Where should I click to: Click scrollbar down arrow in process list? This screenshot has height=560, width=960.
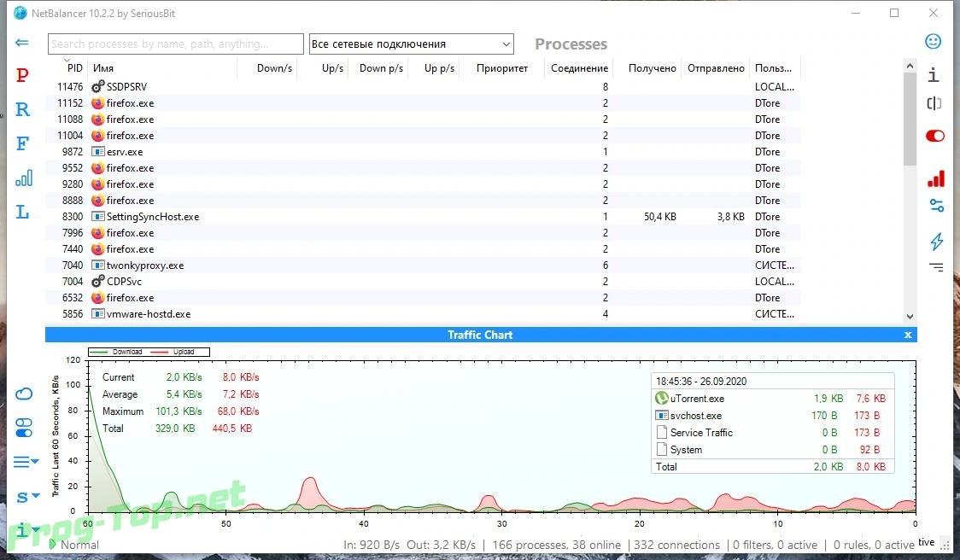910,317
